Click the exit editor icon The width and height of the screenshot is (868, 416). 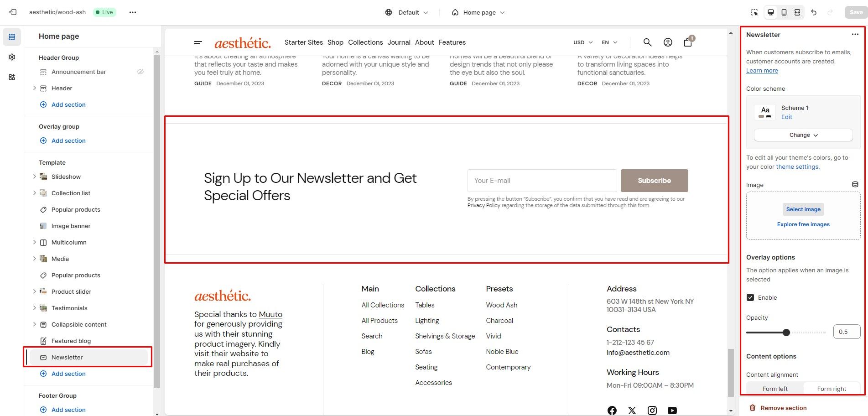13,12
